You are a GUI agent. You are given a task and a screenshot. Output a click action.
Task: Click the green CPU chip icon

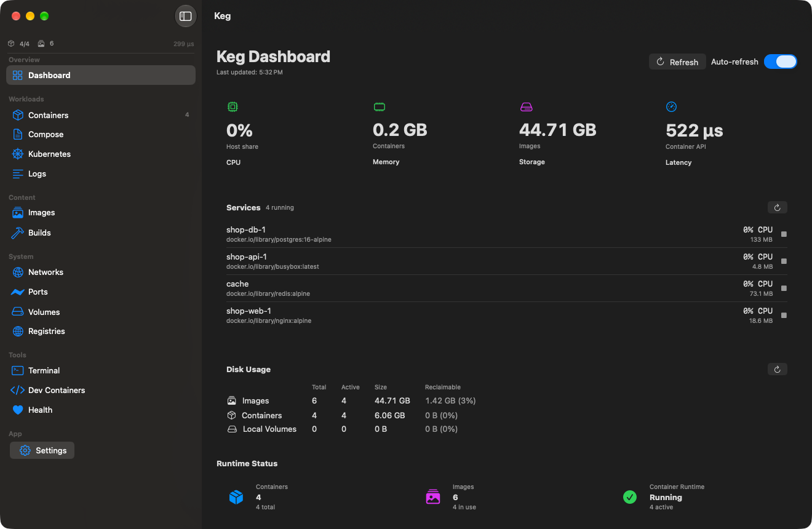coord(233,107)
